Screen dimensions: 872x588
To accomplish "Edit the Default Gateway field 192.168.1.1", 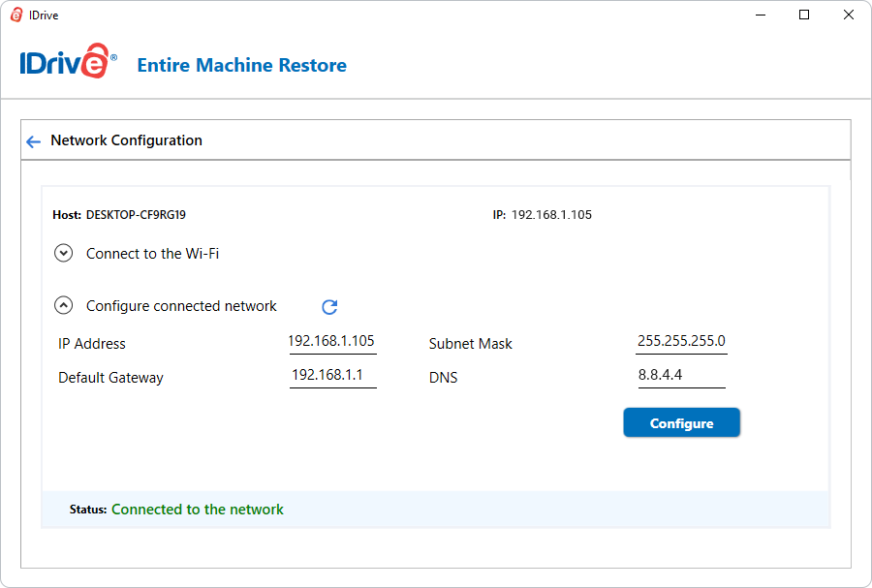I will click(x=332, y=376).
